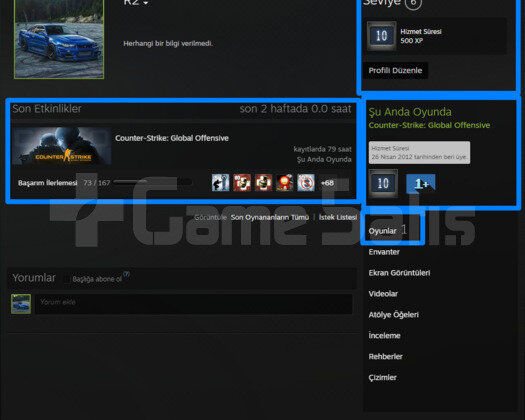Screen dimensions: 525x420
Task: Open Ekran Görüntüleri section
Action: click(399, 273)
